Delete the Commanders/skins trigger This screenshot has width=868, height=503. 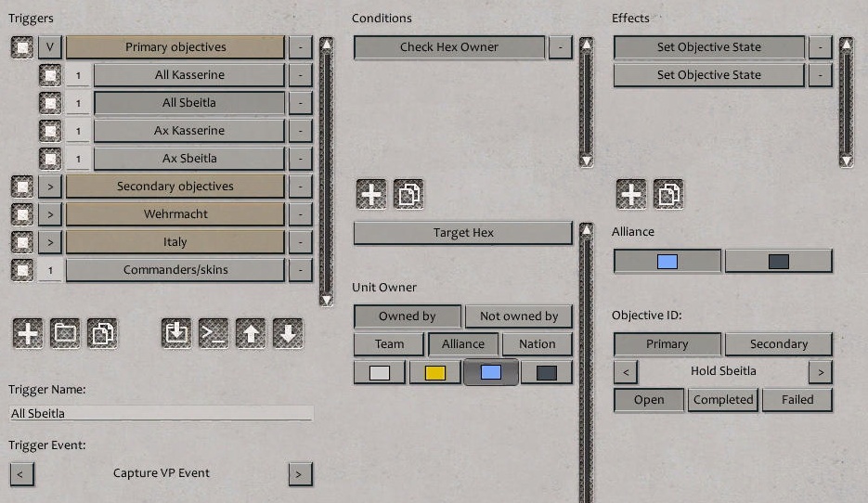(300, 270)
